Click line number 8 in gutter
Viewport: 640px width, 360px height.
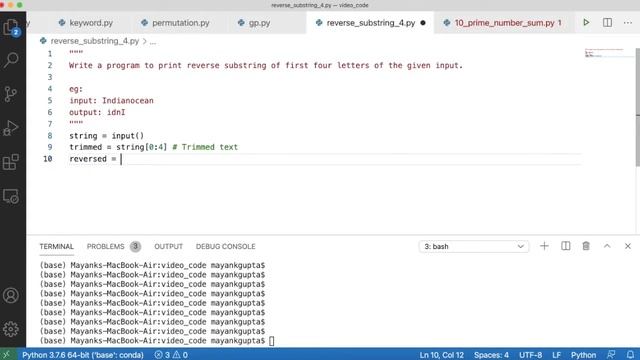pos(49,136)
